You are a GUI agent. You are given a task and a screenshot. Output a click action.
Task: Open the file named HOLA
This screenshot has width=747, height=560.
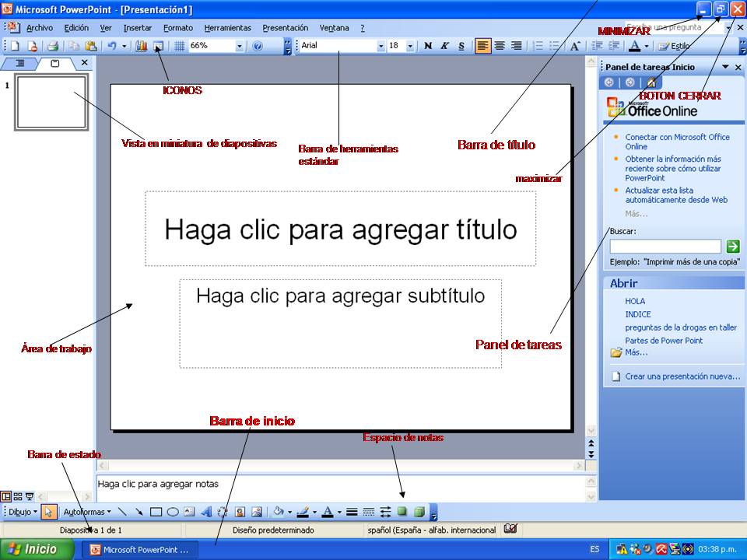(636, 301)
